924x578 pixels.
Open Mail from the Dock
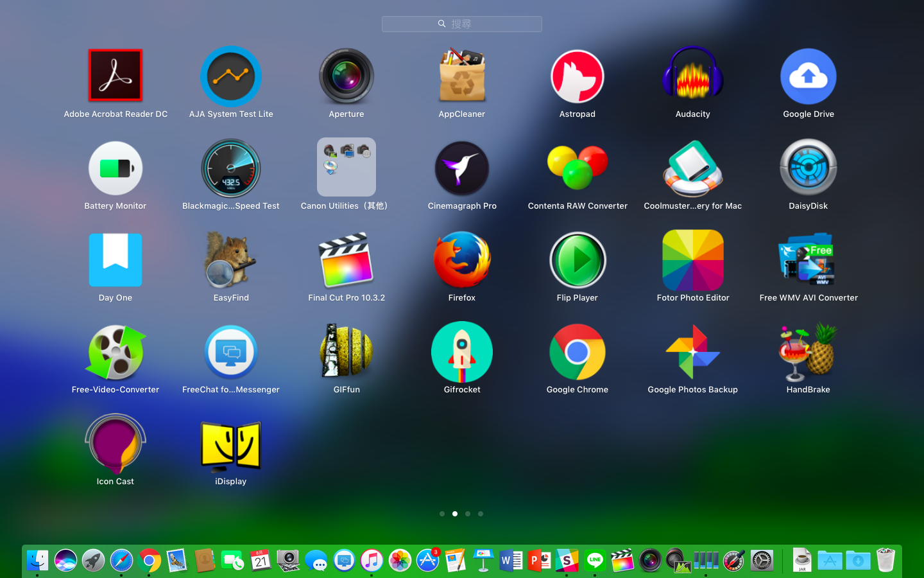pyautogui.click(x=177, y=561)
